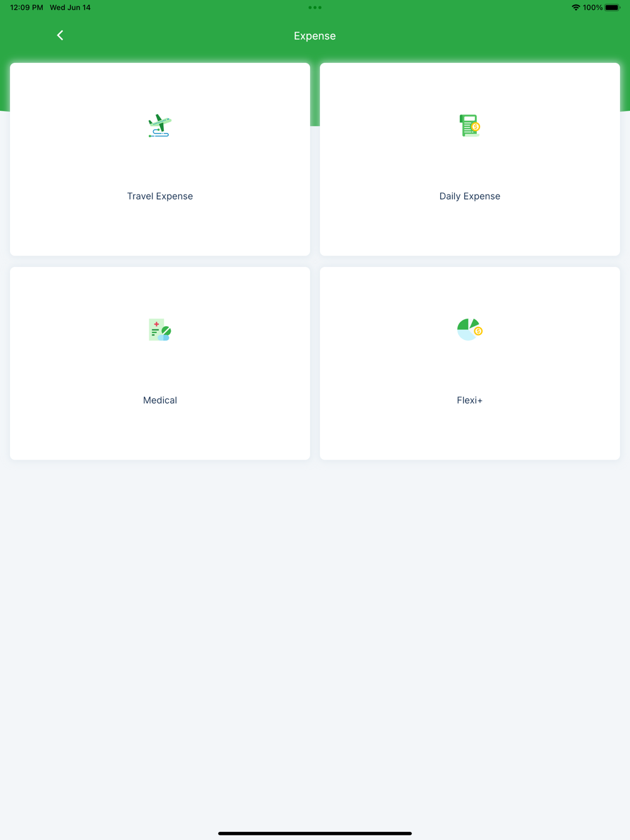This screenshot has height=840, width=630.
Task: Tap the 12:09 PM clock
Action: click(26, 8)
